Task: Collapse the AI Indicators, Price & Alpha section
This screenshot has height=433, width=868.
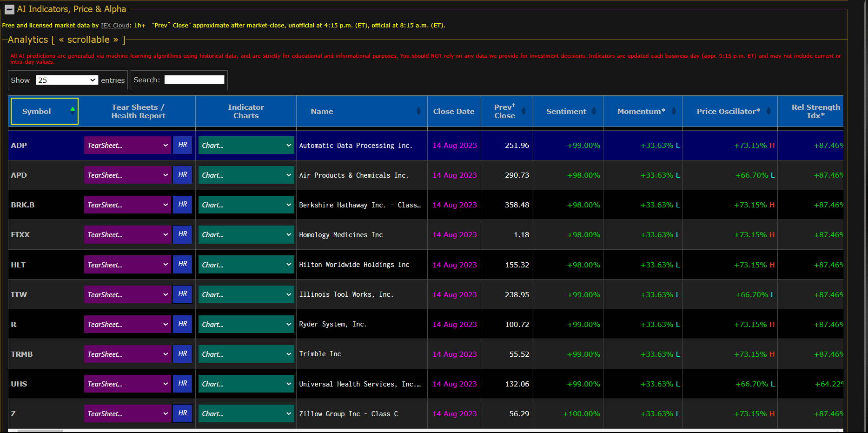Action: pos(9,9)
